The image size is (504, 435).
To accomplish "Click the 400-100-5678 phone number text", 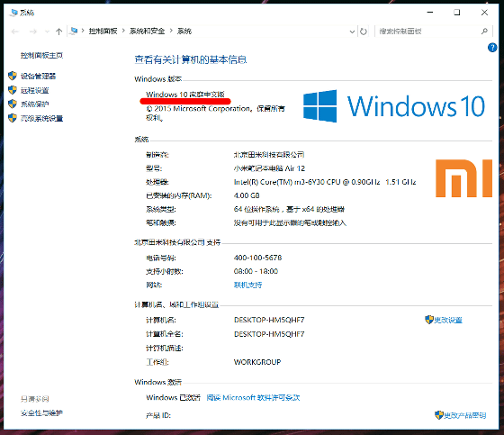I will pyautogui.click(x=257, y=258).
